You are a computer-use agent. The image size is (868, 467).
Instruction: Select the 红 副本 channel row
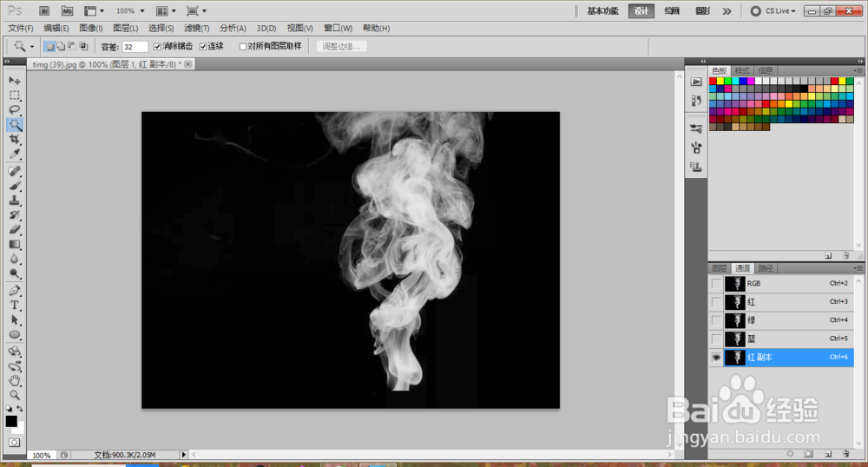click(x=781, y=358)
